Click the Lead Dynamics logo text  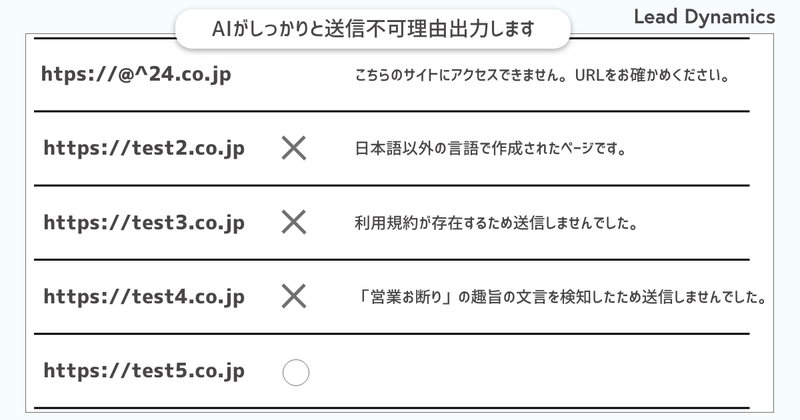coord(705,17)
